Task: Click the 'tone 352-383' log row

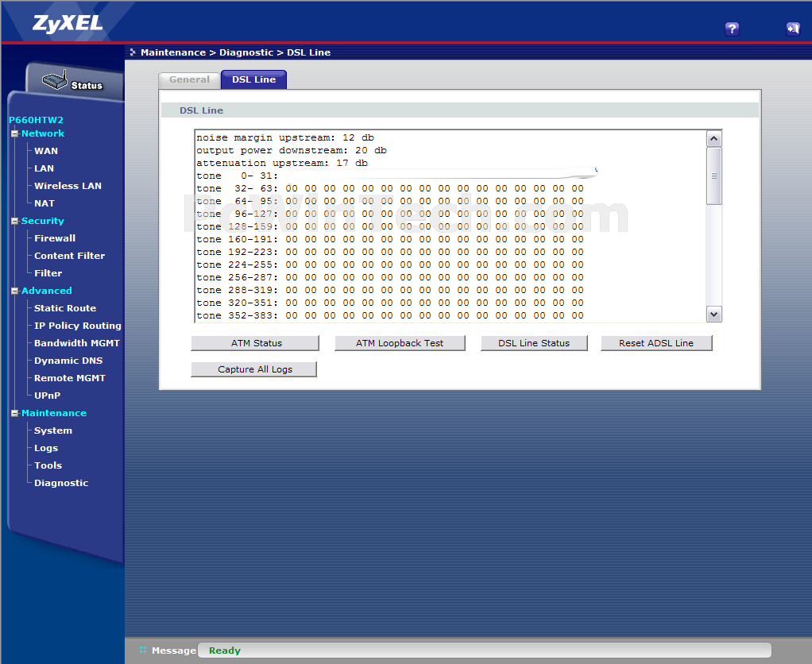Action: coord(390,315)
